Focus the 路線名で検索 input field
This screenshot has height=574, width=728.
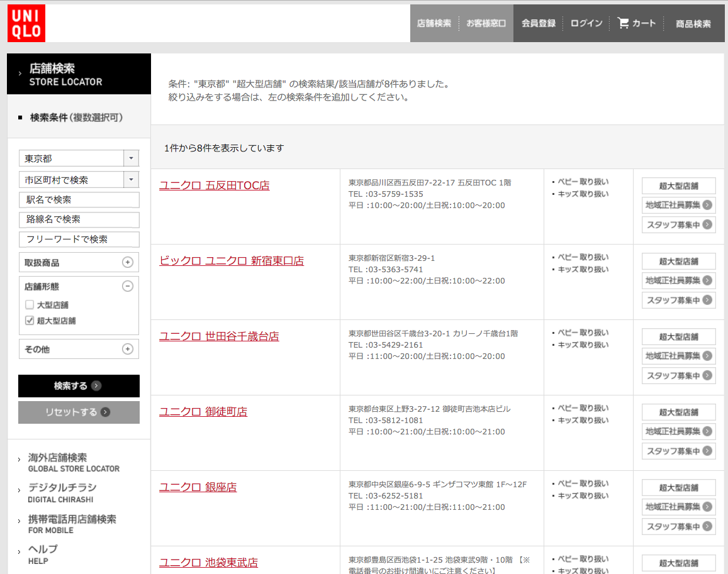79,219
